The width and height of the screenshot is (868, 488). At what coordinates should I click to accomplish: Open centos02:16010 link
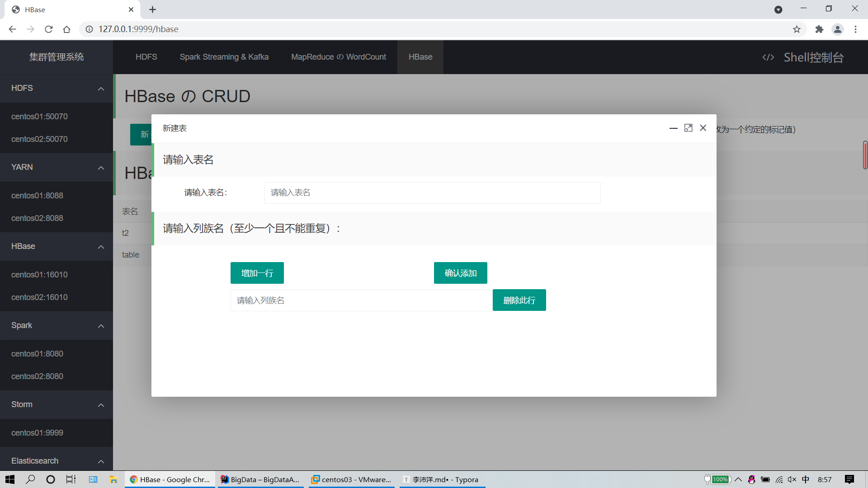39,297
